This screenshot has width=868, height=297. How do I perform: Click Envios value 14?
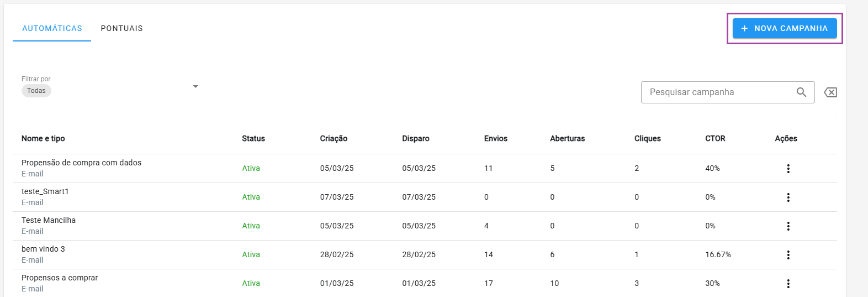(489, 254)
